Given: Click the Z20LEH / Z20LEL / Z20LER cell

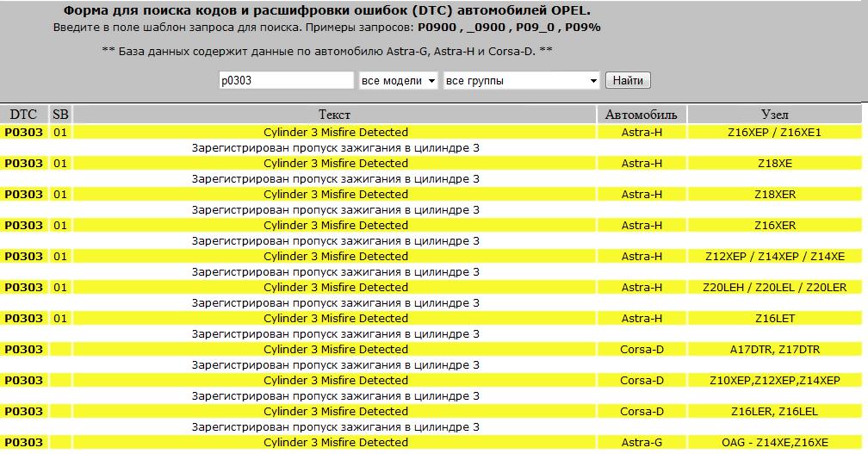Looking at the screenshot, I should [x=774, y=288].
